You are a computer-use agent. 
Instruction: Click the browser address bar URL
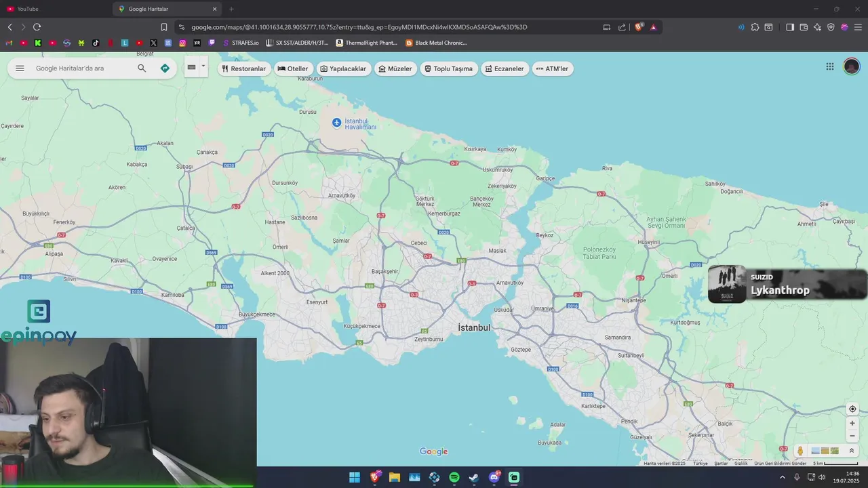[x=359, y=27]
